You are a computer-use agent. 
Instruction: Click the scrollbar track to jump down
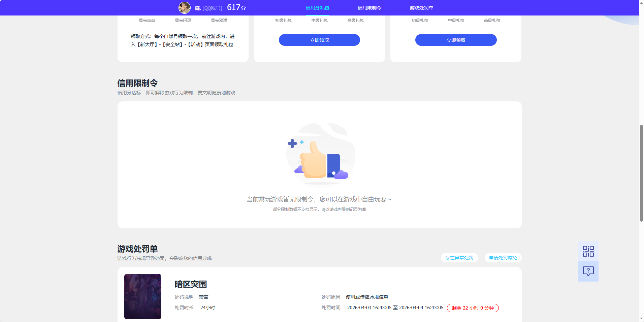tap(641, 269)
